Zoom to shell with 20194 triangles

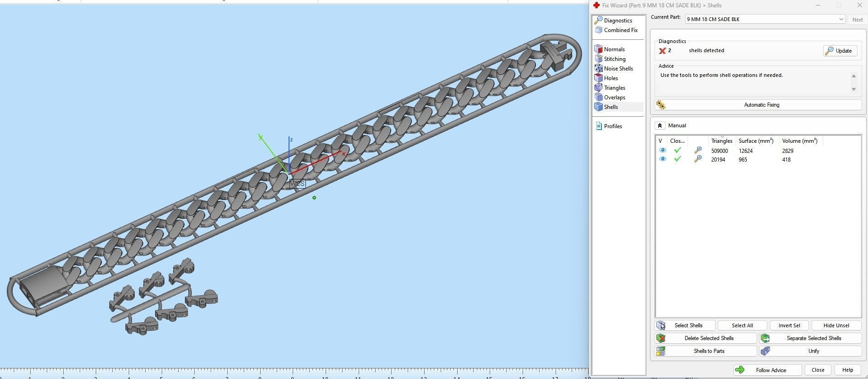pos(698,159)
